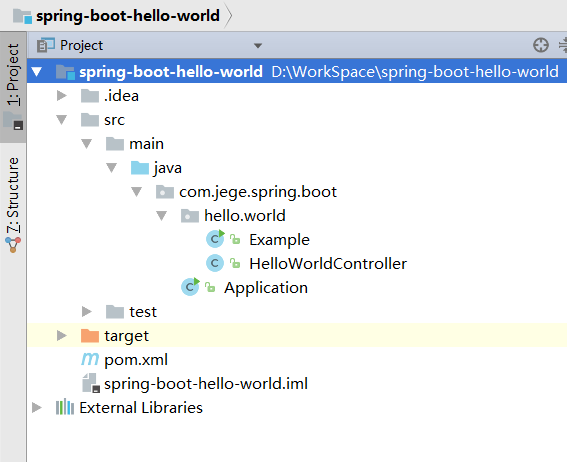Switch to the 1: Project side tab

[x=13, y=87]
